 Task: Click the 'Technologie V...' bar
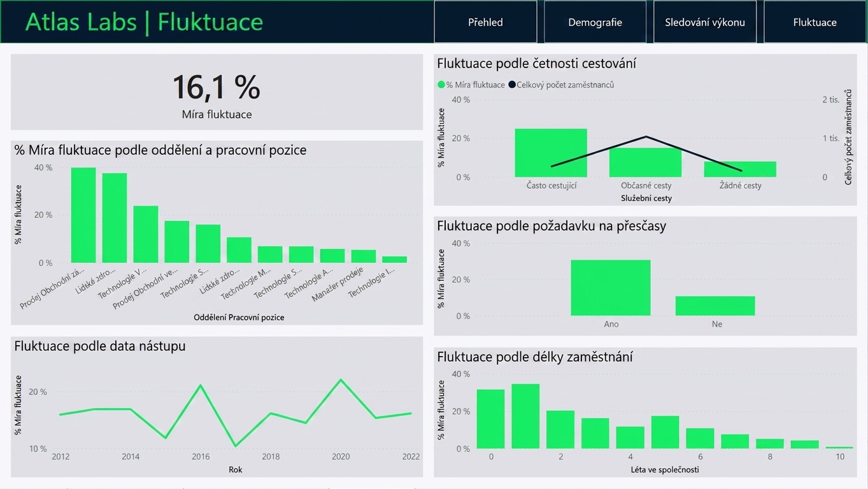(x=146, y=234)
